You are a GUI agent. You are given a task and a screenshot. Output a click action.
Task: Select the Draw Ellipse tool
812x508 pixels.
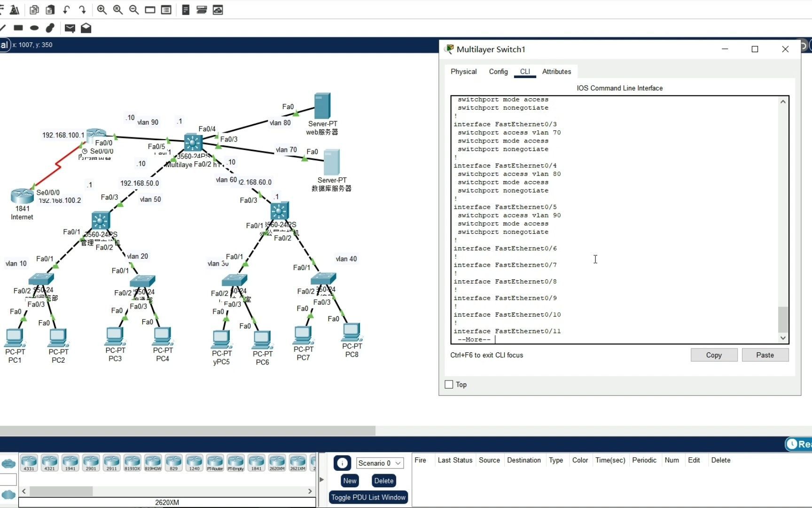tap(34, 28)
